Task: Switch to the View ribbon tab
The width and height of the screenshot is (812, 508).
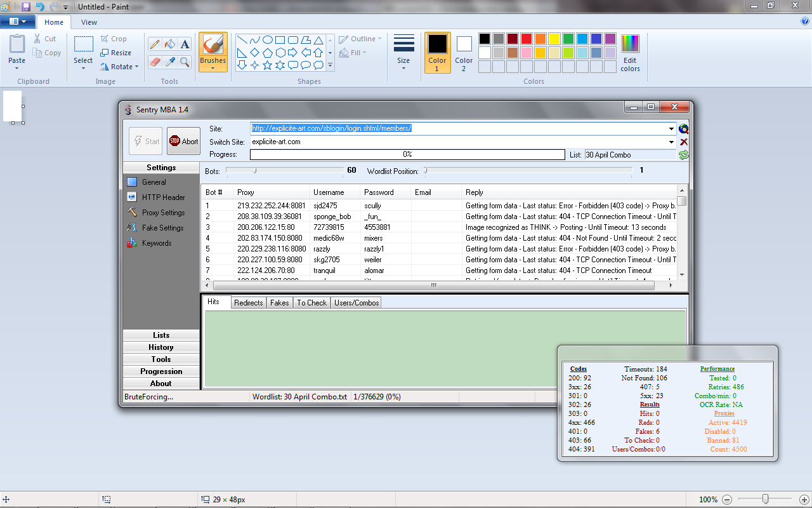Action: (89, 22)
